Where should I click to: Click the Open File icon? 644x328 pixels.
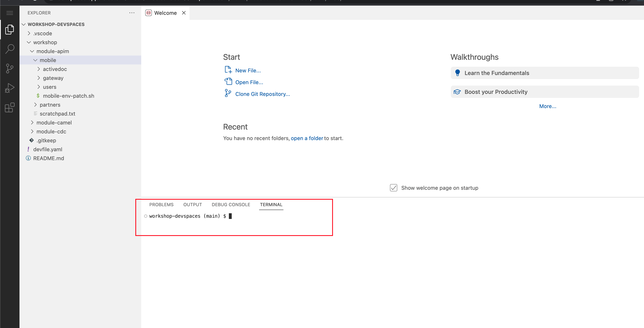[x=228, y=81]
